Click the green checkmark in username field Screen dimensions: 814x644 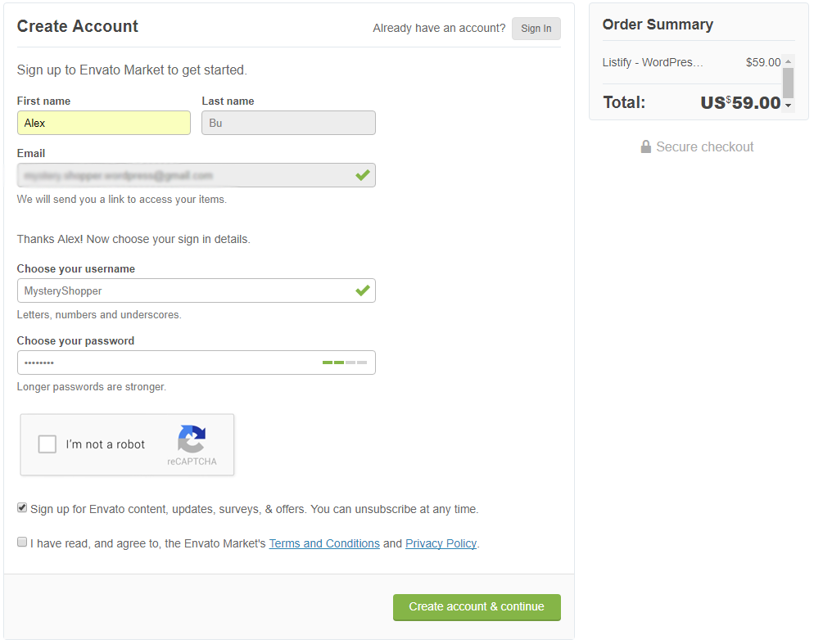point(362,290)
